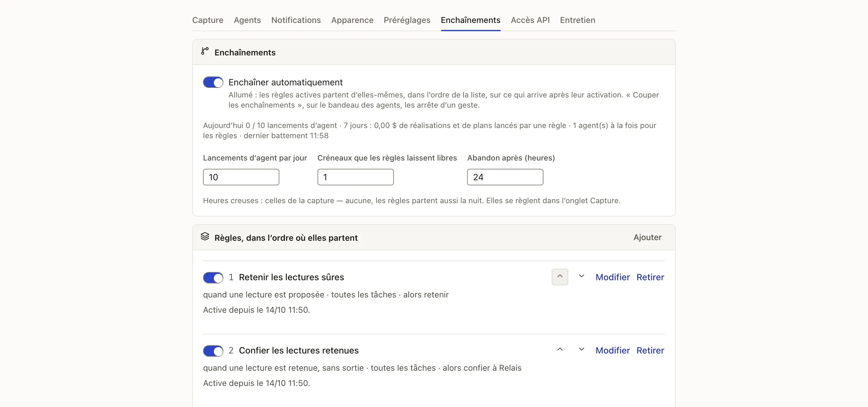Move rule 1 Retenir les lectures sûres down
Screen dimensions: 868x407
tap(581, 277)
